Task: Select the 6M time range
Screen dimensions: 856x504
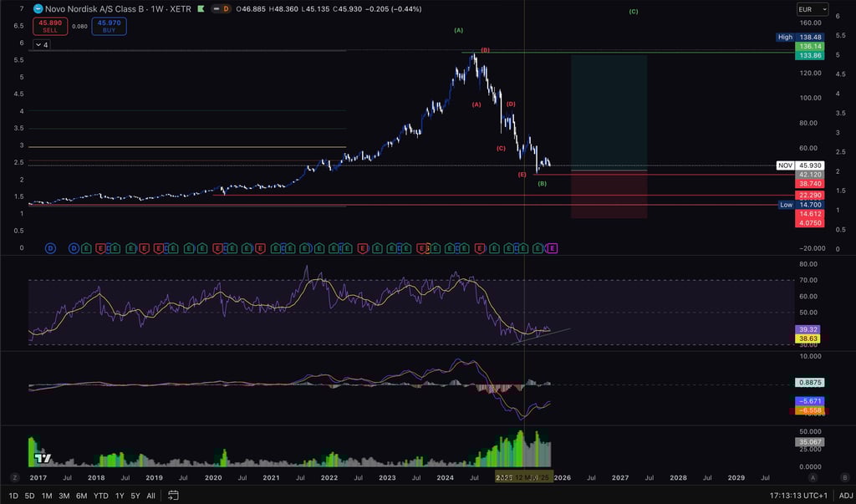Action: (x=81, y=496)
